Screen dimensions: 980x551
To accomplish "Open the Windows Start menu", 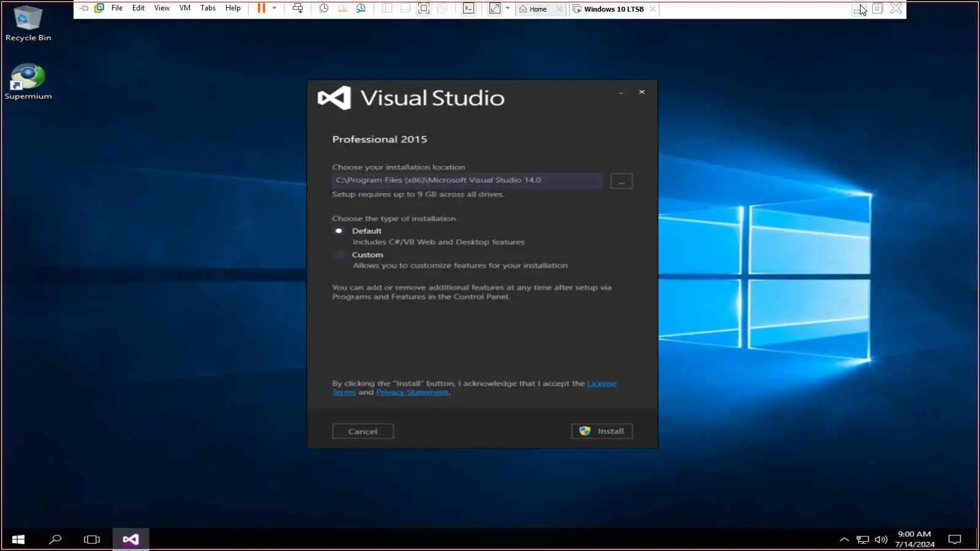I will 18,539.
